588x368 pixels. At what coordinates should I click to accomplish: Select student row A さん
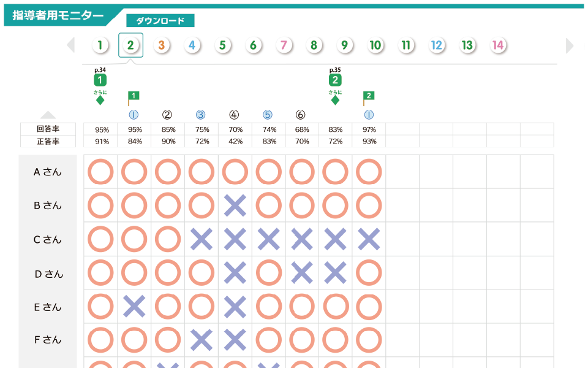[48, 172]
